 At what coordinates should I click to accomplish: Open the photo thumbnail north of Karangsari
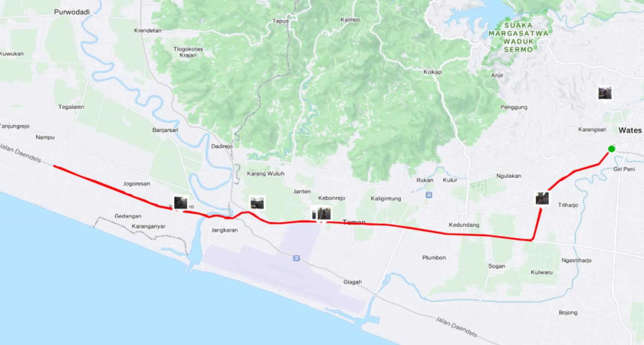click(x=605, y=94)
